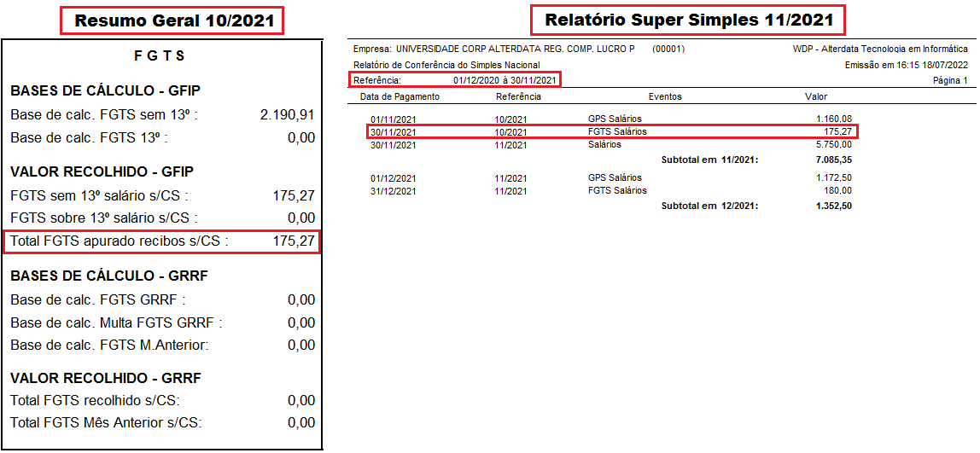
Task: Click 'Emissão em 16:15 18/07/2022' timestamp
Action: click(907, 65)
